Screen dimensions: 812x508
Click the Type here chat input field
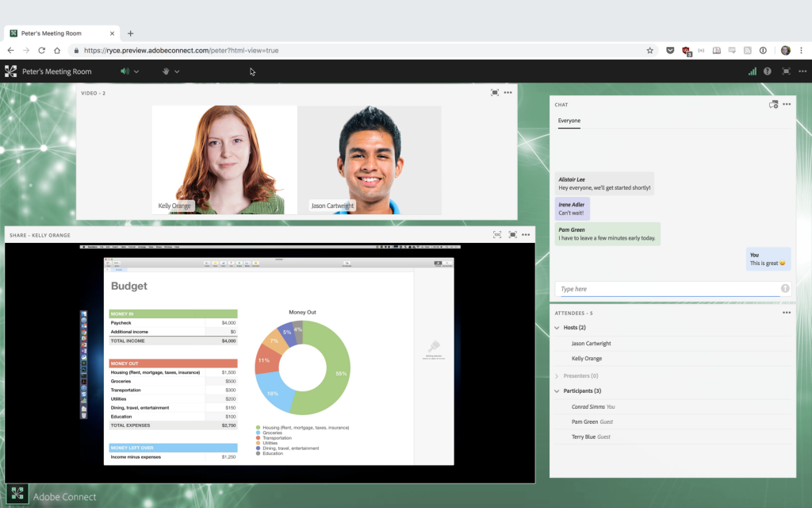666,289
